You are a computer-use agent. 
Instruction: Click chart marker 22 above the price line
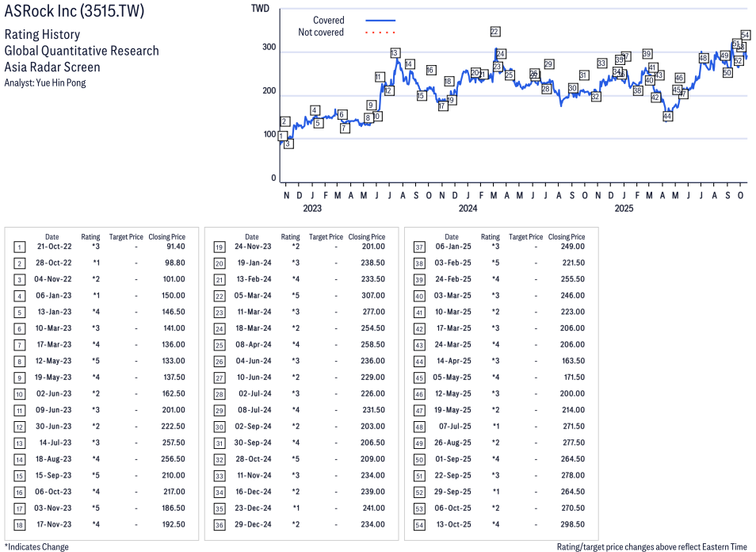pyautogui.click(x=494, y=32)
